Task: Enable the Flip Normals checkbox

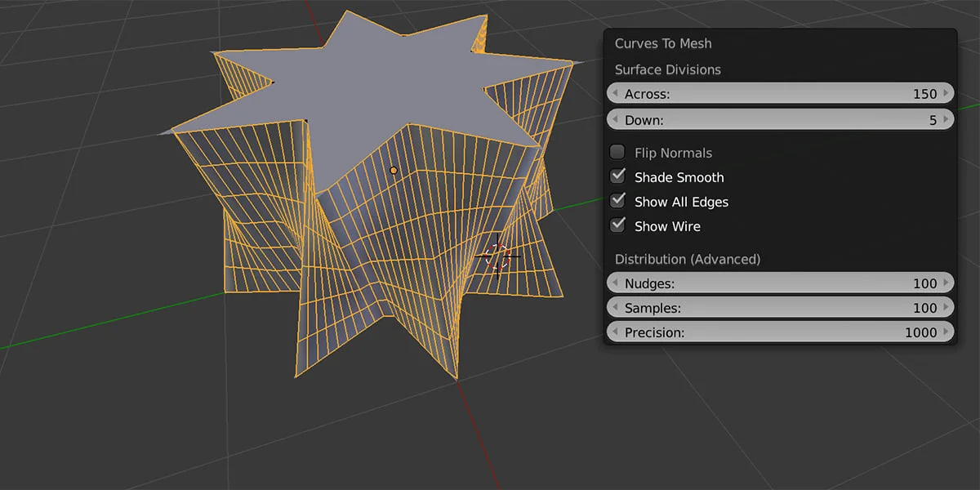Action: click(617, 152)
